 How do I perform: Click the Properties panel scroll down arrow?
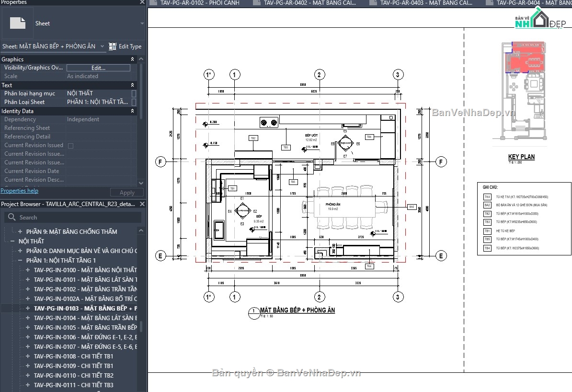pyautogui.click(x=141, y=183)
